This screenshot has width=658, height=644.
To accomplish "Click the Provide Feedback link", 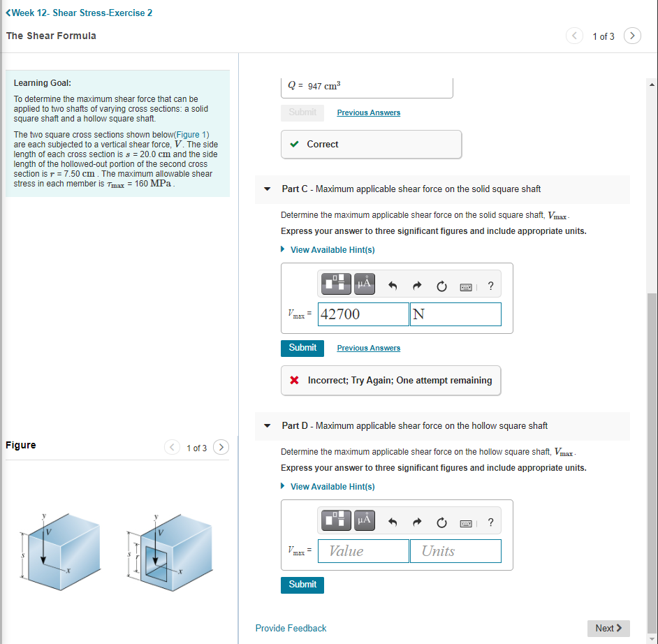I will pyautogui.click(x=291, y=628).
